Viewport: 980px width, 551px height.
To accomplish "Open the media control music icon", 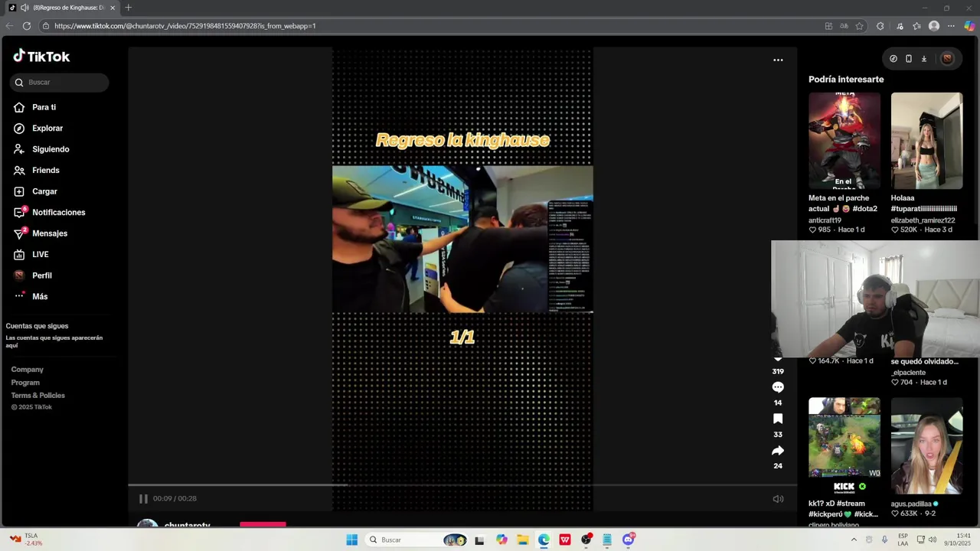I will point(899,26).
